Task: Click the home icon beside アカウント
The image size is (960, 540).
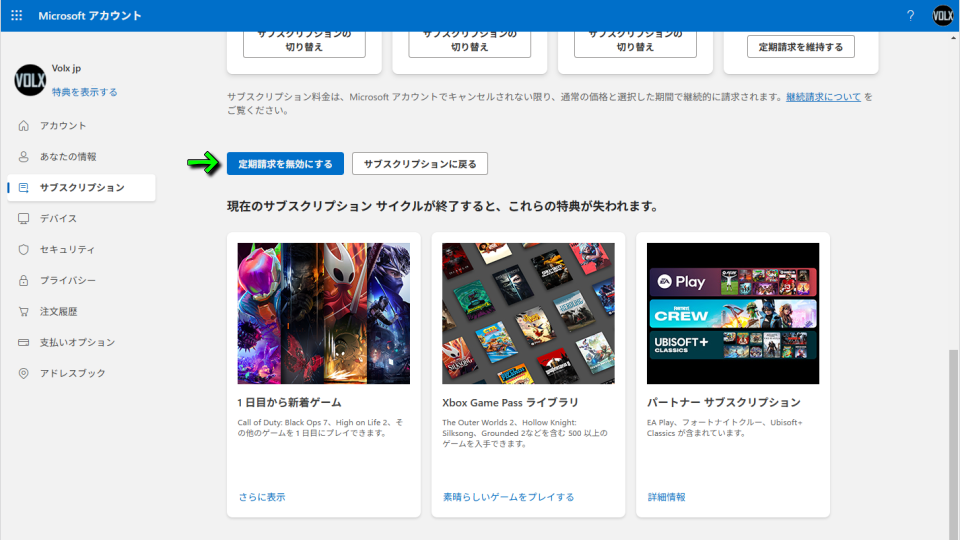Action: [x=24, y=126]
